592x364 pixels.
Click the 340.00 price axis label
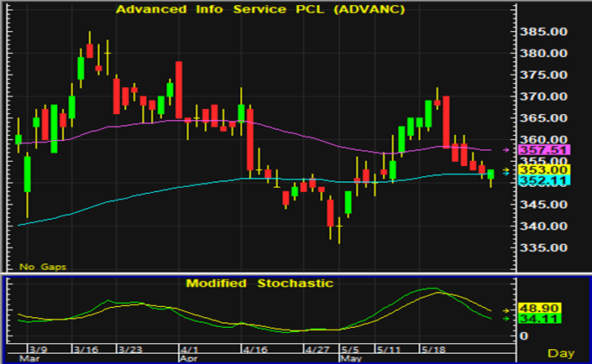click(543, 226)
